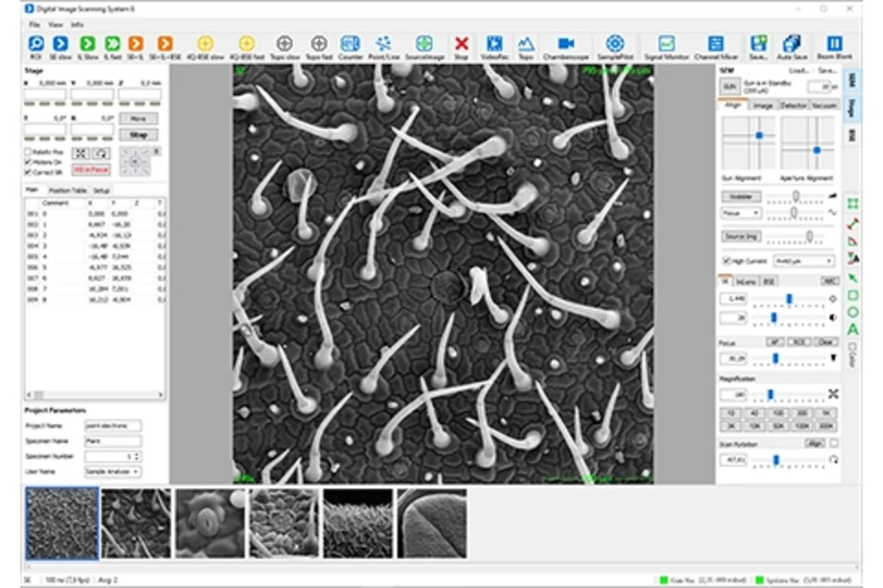This screenshot has height=588, width=883.
Task: Open the User Name dropdown
Action: click(112, 472)
